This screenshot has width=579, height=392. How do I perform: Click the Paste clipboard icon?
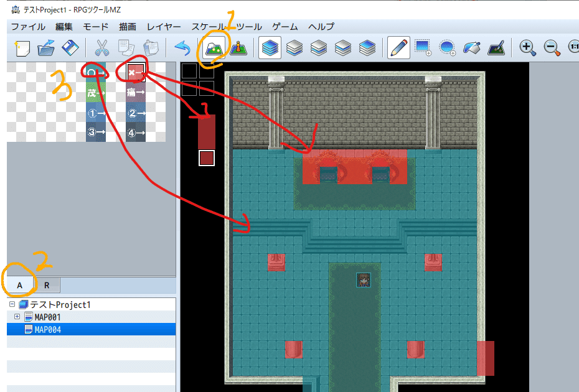tap(151, 48)
